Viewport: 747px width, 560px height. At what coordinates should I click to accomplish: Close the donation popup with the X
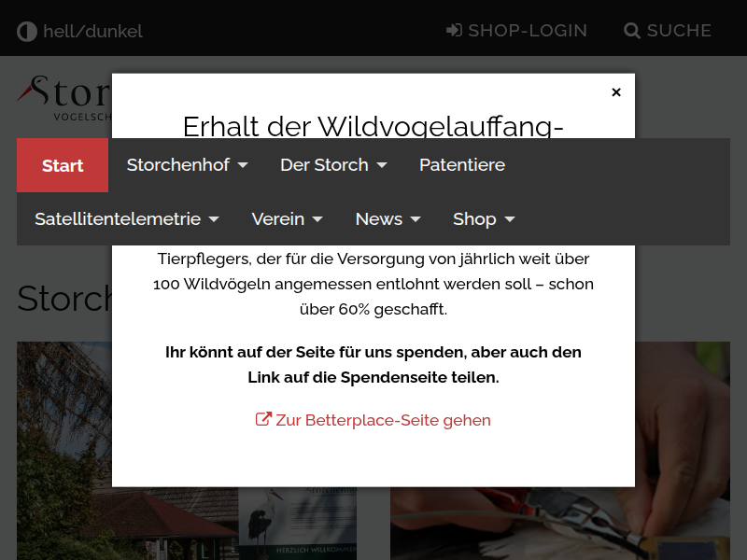coord(616,92)
